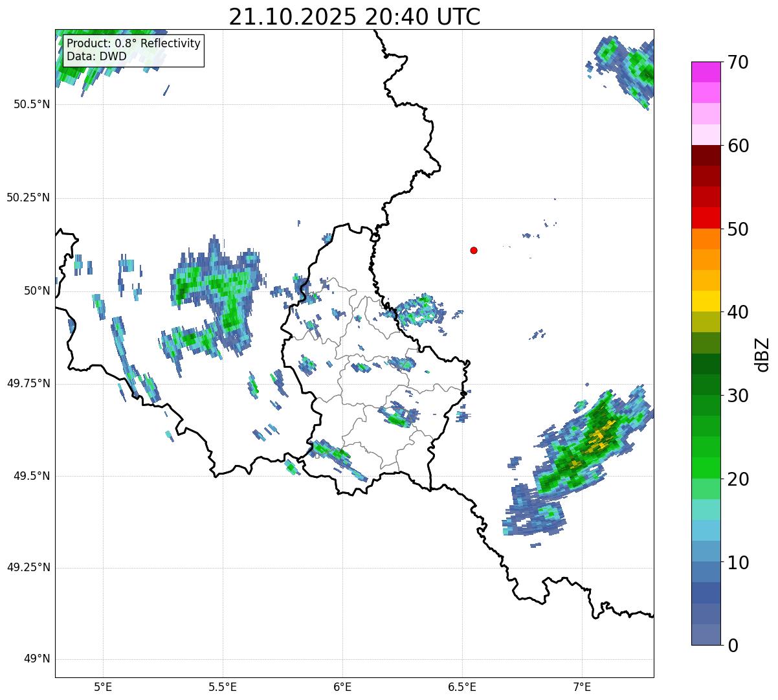Click the dark blue colorbar segment near 5
This screenshot has width=778, height=700.
pos(706,593)
